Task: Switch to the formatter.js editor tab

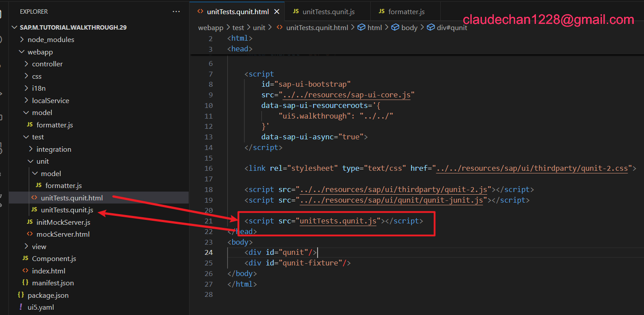Action: (x=406, y=12)
